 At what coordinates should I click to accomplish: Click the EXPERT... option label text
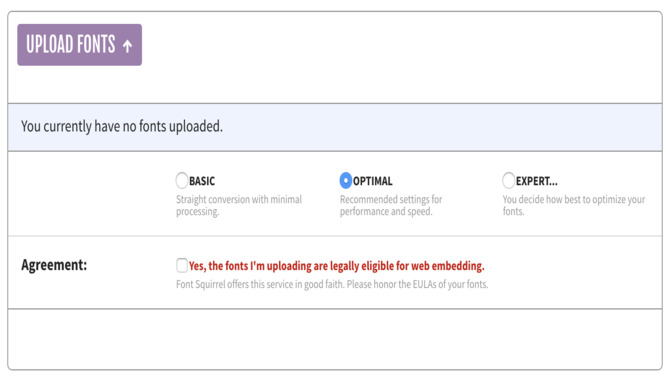(537, 181)
